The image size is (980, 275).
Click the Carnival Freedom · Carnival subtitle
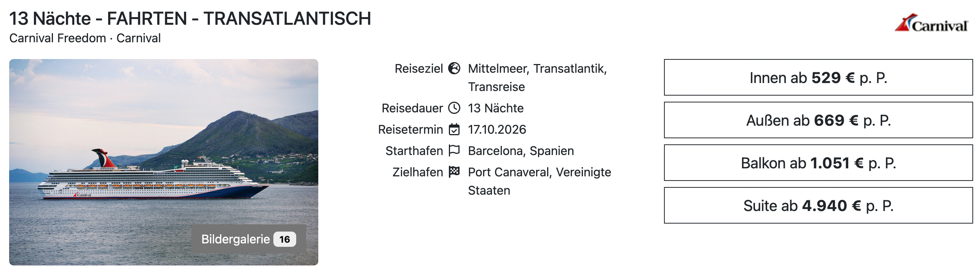85,38
